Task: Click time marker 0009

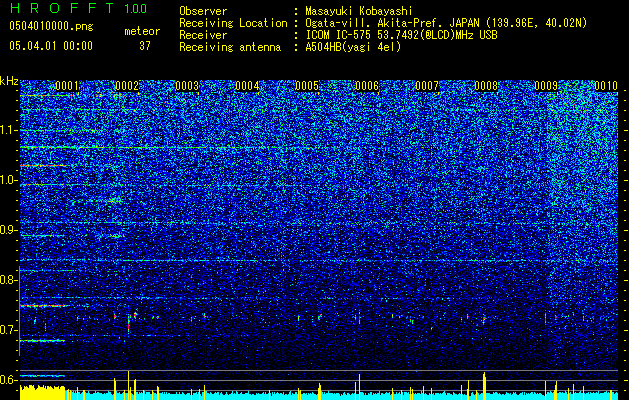Action: click(546, 86)
